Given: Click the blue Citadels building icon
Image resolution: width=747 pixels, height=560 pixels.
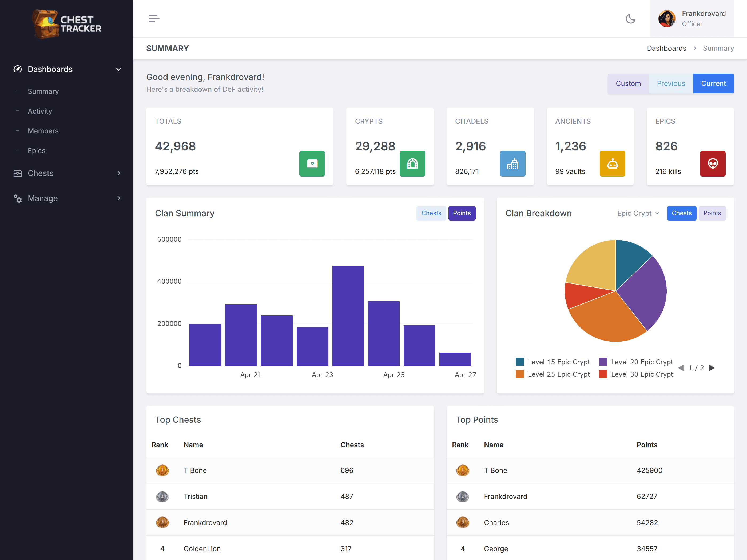Looking at the screenshot, I should 512,164.
